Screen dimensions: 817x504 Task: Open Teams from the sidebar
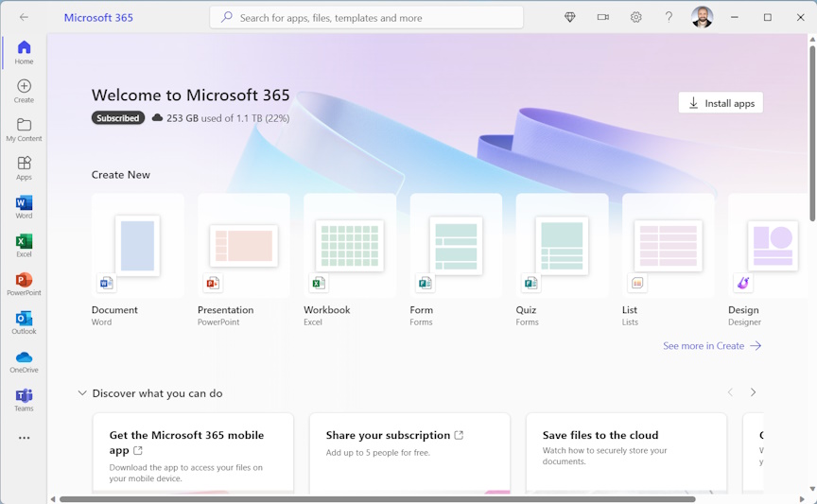[24, 399]
